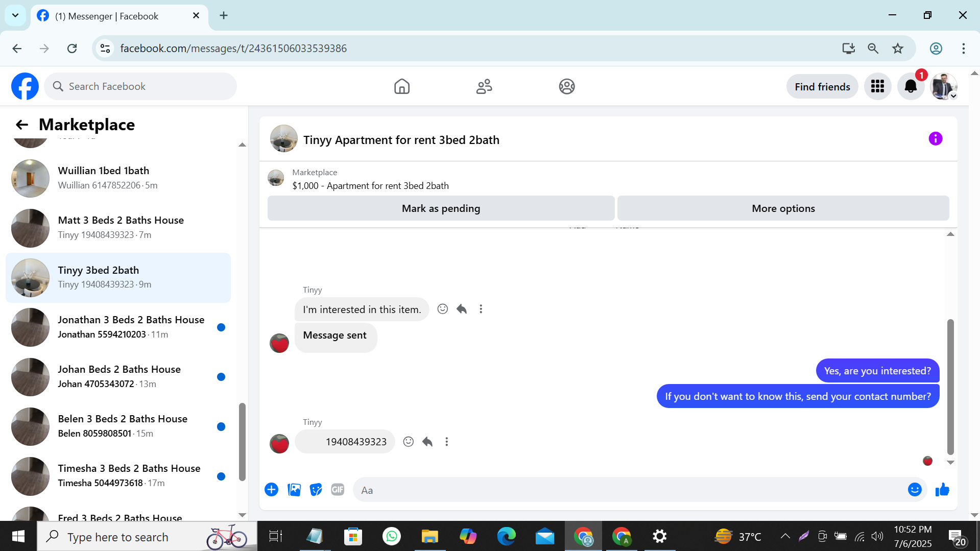Open Belen 3 Beds 2 Baths House conversation
980x551 pixels.
(118, 426)
